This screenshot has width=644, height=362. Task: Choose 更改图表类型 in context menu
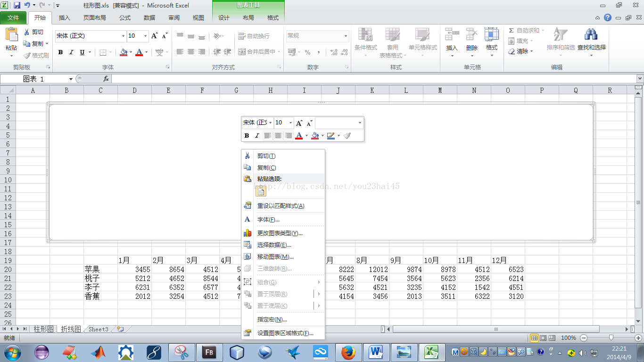click(283, 233)
